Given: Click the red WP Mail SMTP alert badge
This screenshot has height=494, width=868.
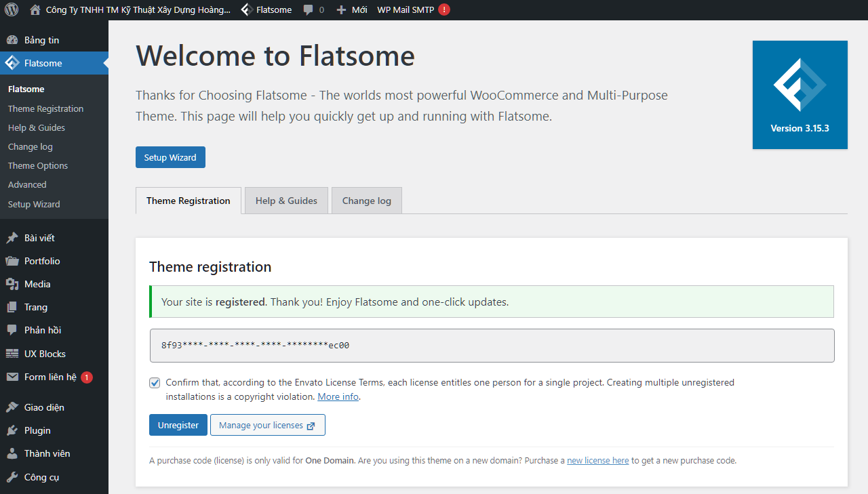Looking at the screenshot, I should (x=443, y=9).
